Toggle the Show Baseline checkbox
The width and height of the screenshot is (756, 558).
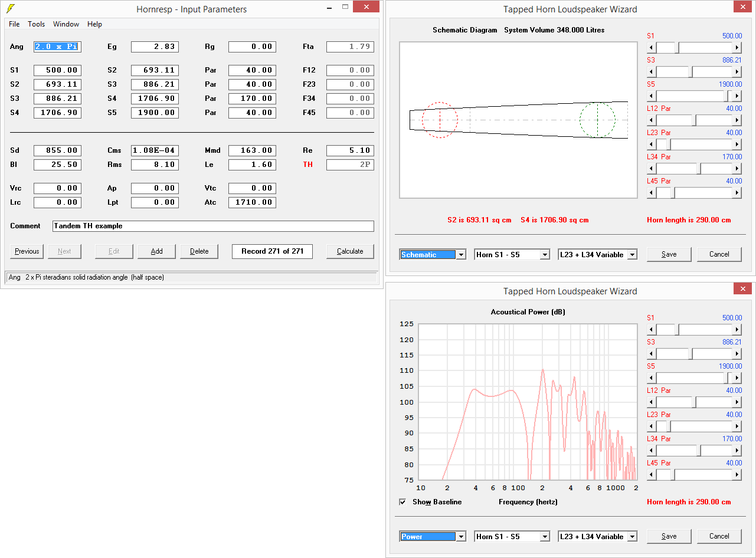403,502
